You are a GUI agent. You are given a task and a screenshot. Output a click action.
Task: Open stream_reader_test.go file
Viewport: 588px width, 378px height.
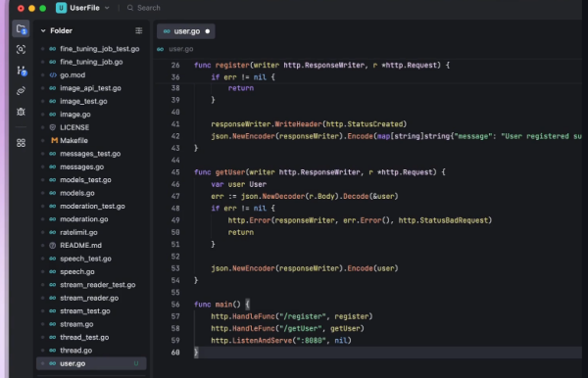tap(97, 285)
